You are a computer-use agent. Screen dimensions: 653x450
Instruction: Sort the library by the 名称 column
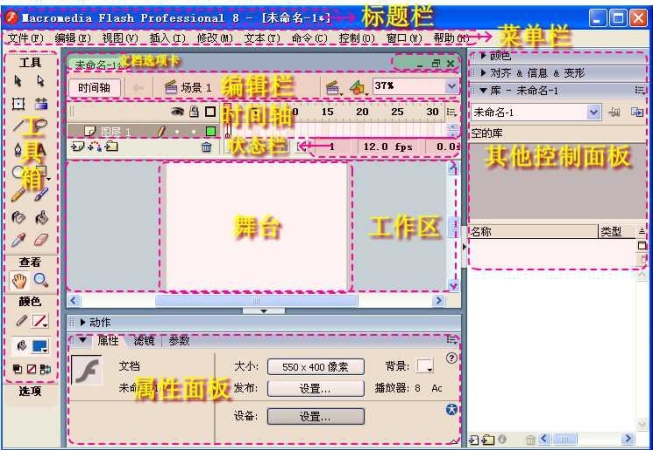pos(533,231)
